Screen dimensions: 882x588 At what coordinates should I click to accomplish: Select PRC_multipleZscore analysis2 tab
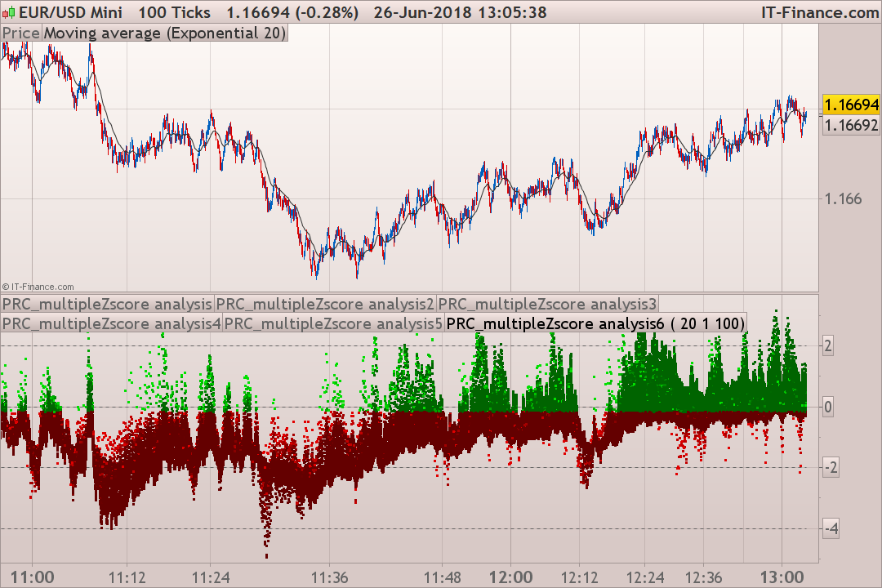click(325, 305)
